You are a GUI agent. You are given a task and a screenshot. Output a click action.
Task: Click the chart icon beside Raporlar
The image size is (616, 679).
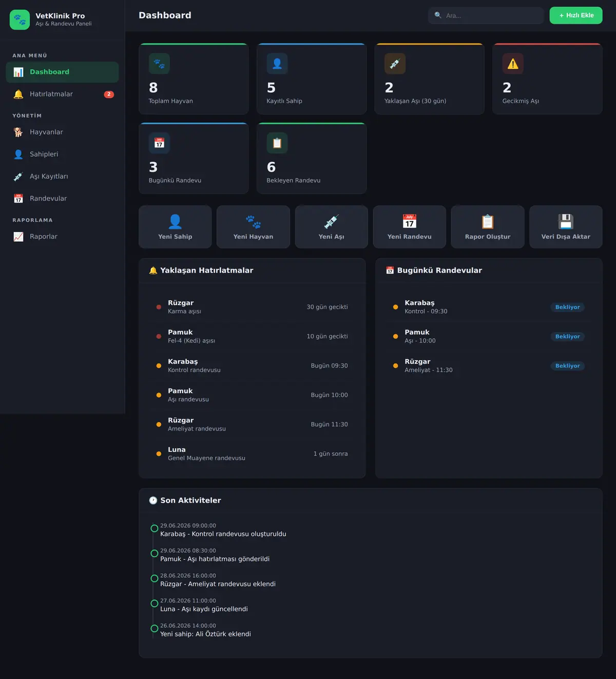[x=18, y=237]
